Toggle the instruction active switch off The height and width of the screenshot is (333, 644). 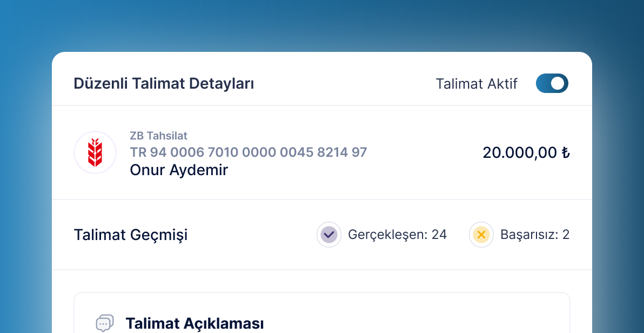[x=552, y=83]
